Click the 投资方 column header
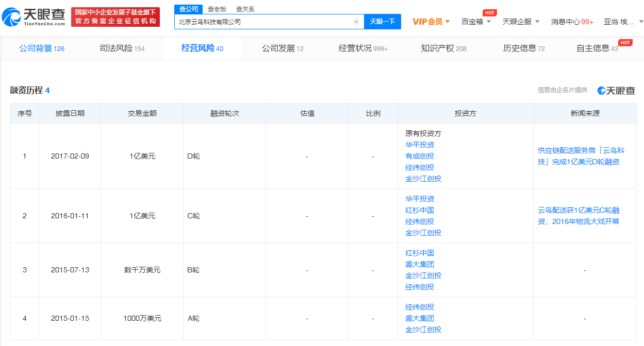This screenshot has width=644, height=346. tap(466, 113)
